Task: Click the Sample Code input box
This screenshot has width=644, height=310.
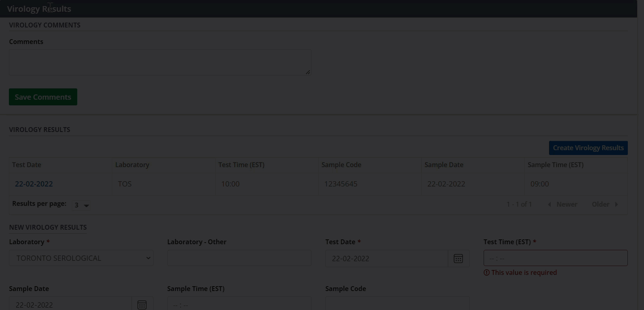Action: pyautogui.click(x=397, y=304)
